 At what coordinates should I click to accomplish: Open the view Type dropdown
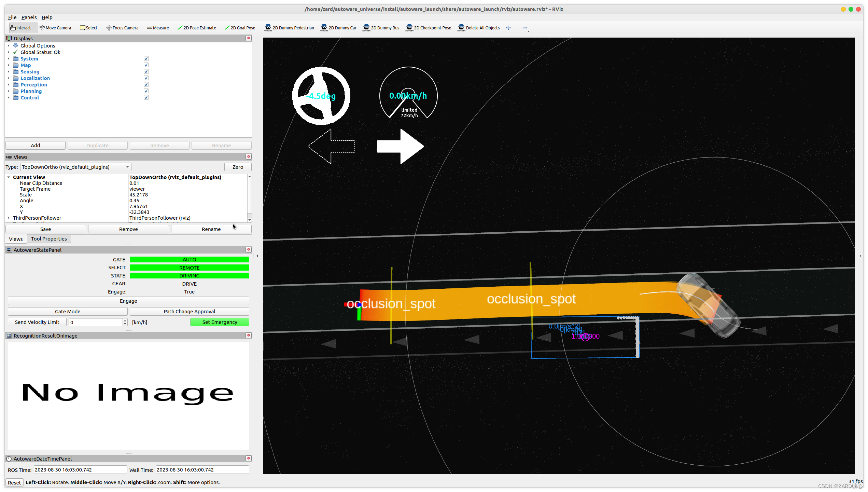click(x=75, y=167)
